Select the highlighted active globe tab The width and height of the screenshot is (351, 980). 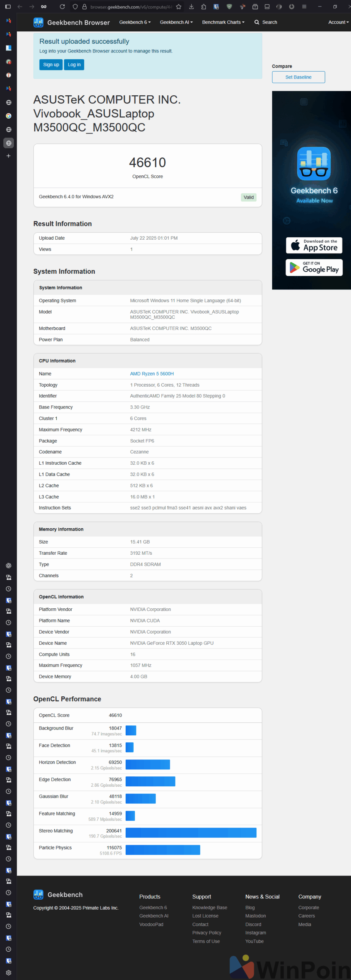[8, 143]
